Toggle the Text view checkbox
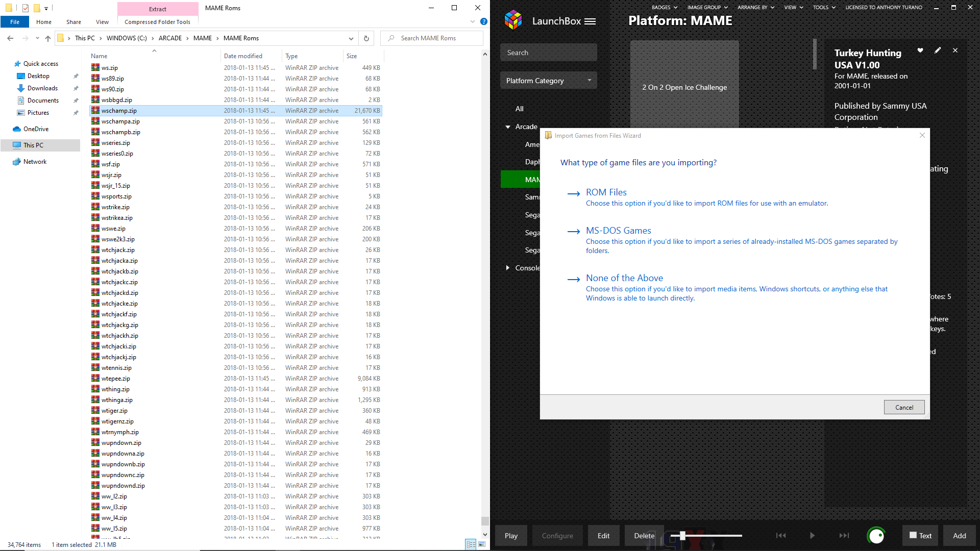 pyautogui.click(x=913, y=535)
